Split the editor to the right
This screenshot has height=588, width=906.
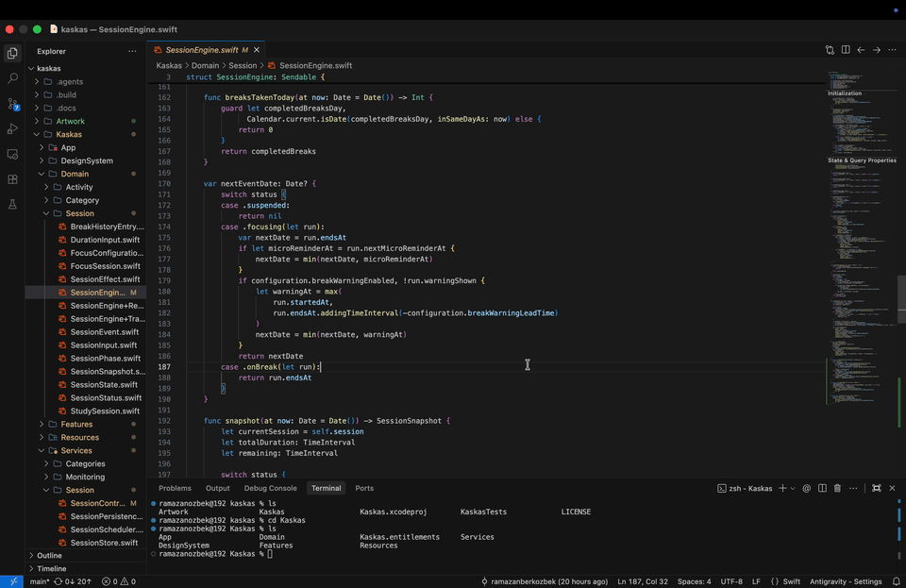tap(846, 50)
